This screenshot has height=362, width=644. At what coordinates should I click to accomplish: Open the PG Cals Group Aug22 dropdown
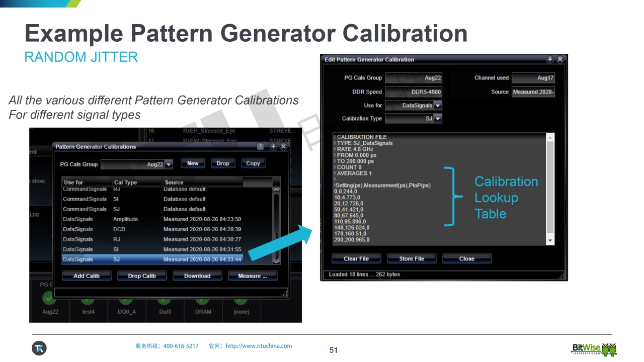169,164
